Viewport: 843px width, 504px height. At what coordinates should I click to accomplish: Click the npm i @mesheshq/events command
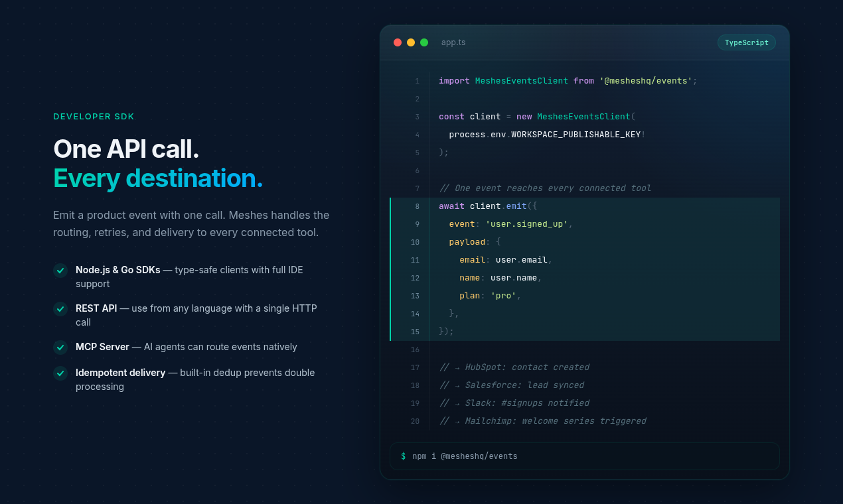[x=465, y=456]
